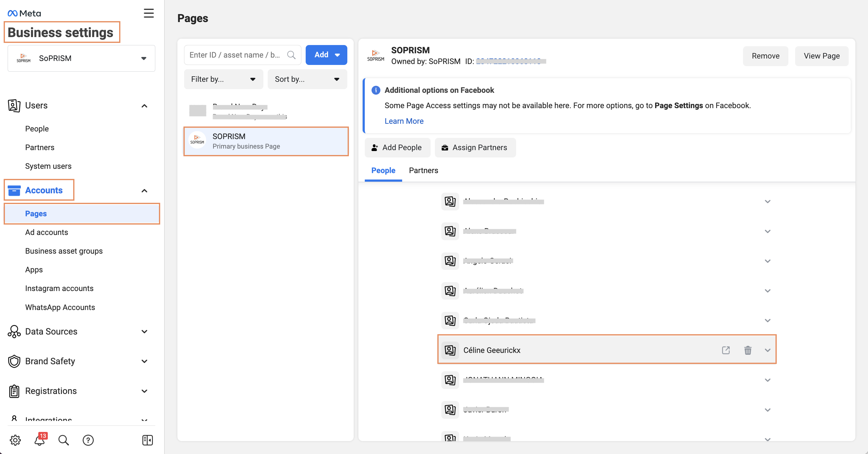Screen dimensions: 868x454
Task: Collapse the Accounts section chevron
Action: [x=144, y=191]
